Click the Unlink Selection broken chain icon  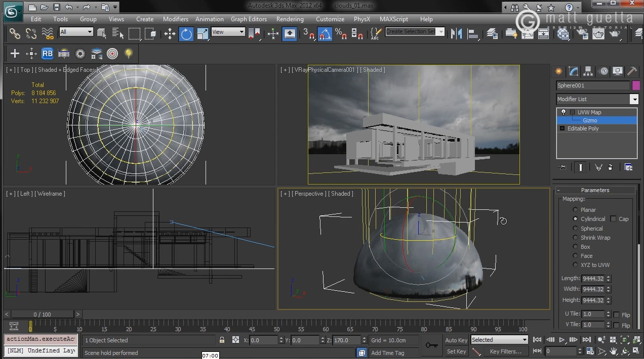pos(31,34)
